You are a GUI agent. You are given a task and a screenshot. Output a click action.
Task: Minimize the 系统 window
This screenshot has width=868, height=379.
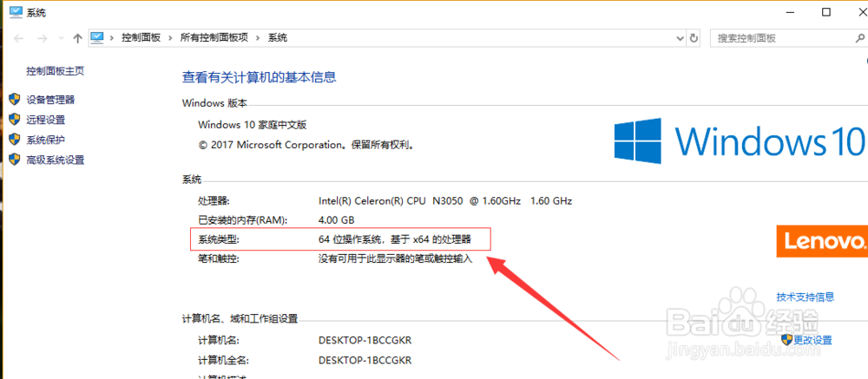[x=791, y=11]
